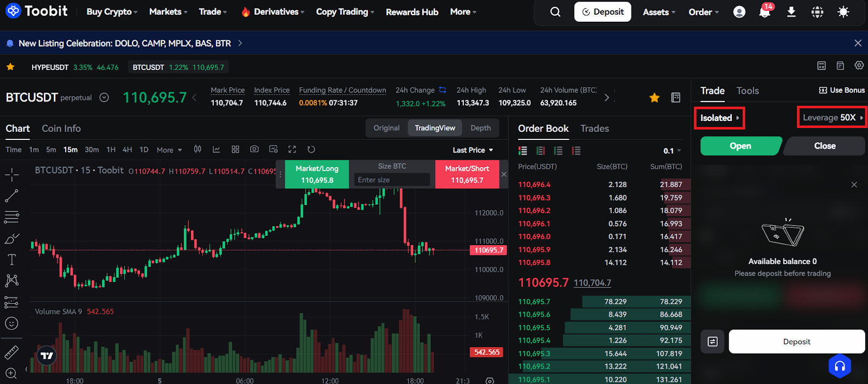Open customer support headset chat
Viewport: 868px width, 384px height.
pyautogui.click(x=840, y=366)
